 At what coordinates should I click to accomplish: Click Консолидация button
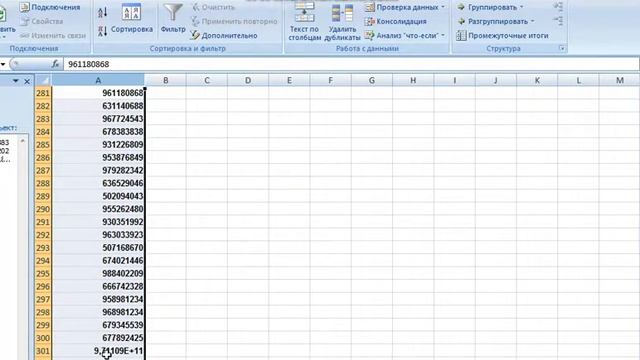[x=396, y=21]
